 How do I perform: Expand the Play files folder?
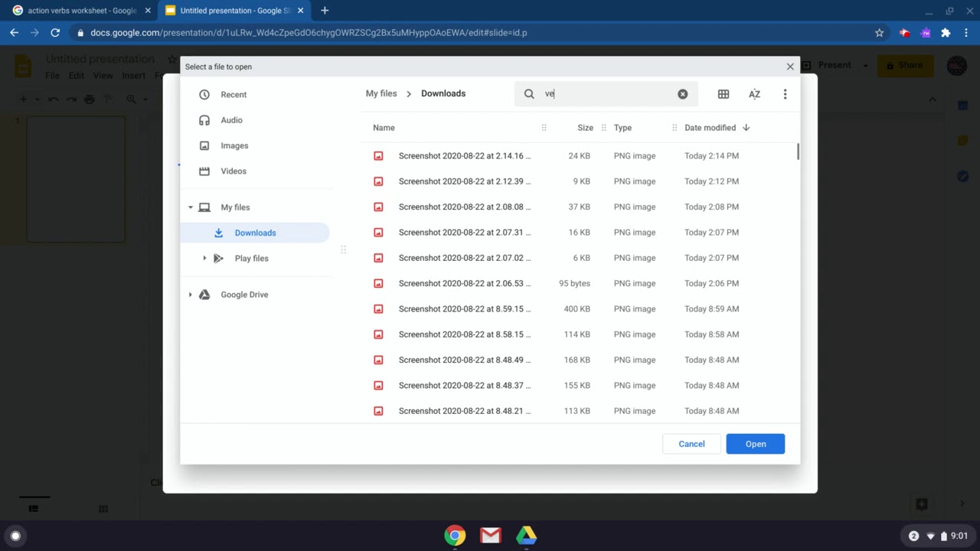204,259
